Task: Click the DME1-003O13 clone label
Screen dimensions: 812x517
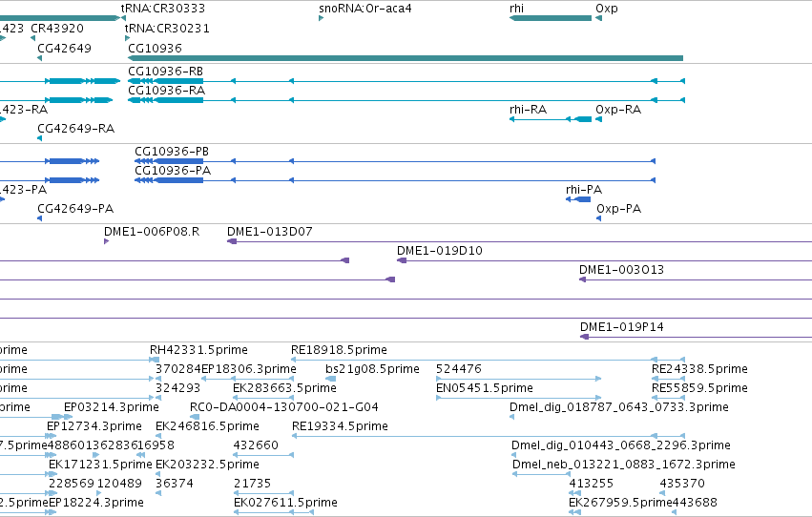Action: point(621,270)
